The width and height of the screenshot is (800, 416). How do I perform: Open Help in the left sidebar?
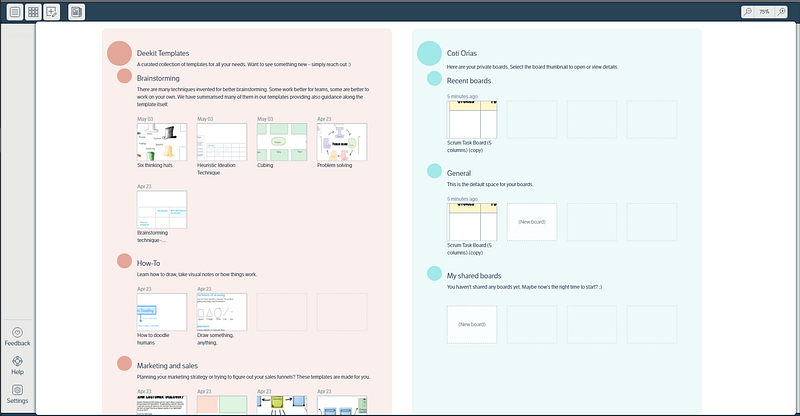pos(17,365)
